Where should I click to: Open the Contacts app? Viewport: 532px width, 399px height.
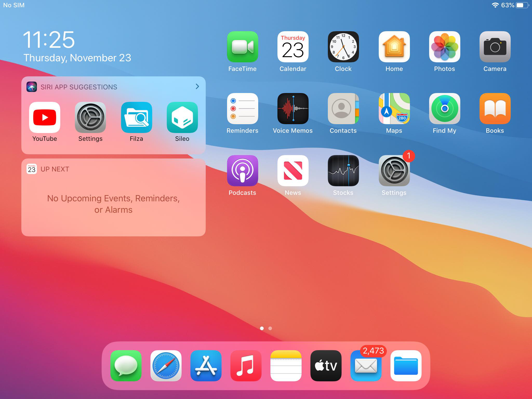click(x=343, y=109)
